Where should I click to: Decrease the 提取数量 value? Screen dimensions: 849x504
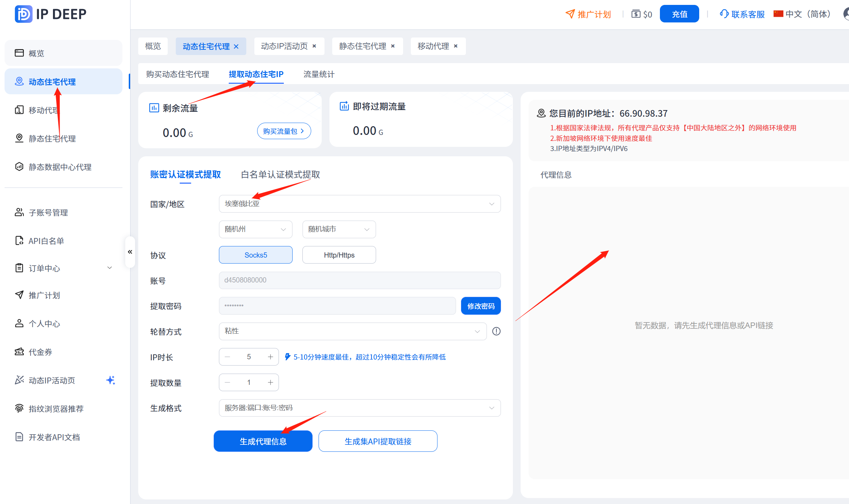227,382
